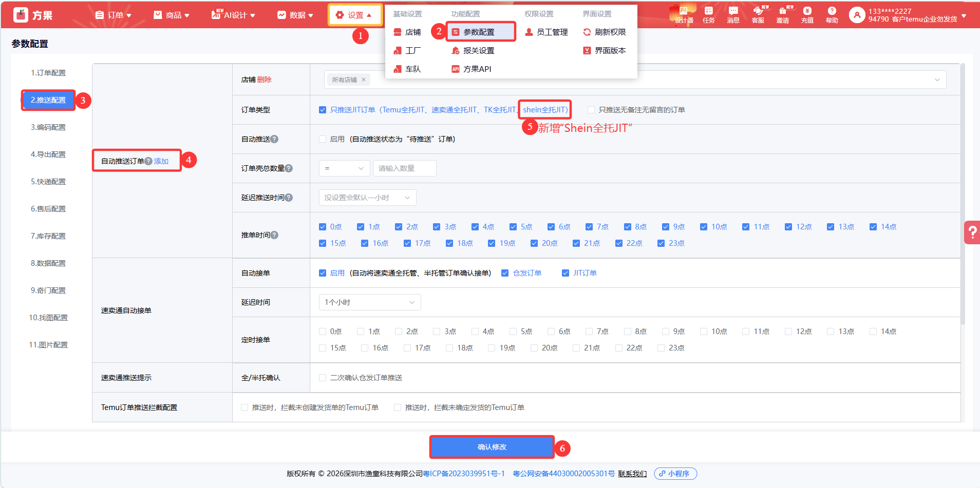The image size is (980, 488).
Task: Collapse the 设置 navigation dropdown
Action: pos(355,15)
